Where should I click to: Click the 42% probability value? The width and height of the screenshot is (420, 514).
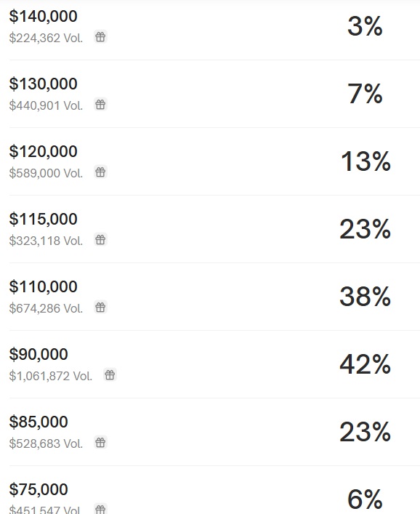[366, 364]
